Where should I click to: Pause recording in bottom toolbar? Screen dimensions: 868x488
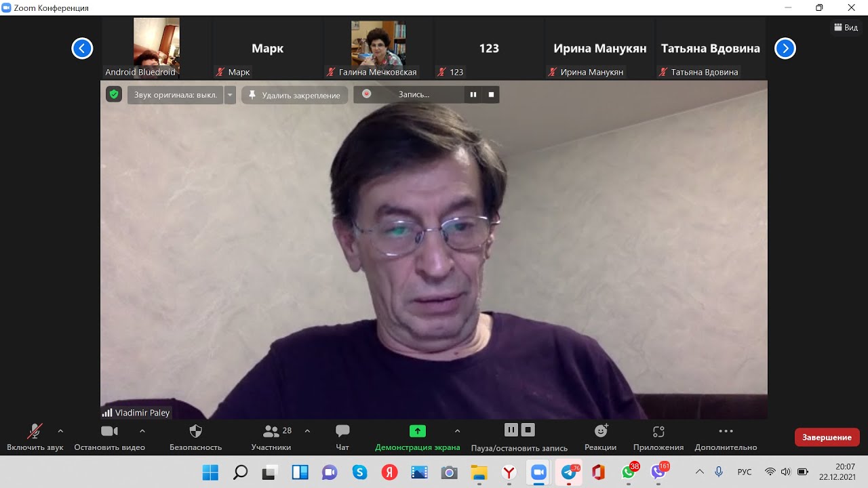[511, 430]
